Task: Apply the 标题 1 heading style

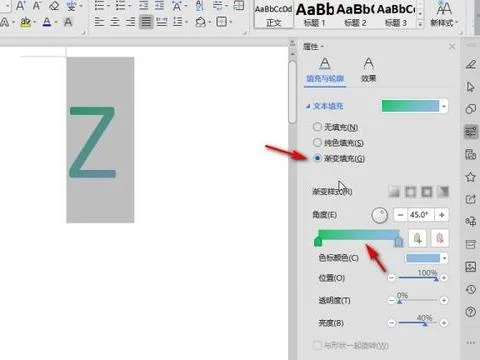Action: (x=314, y=15)
